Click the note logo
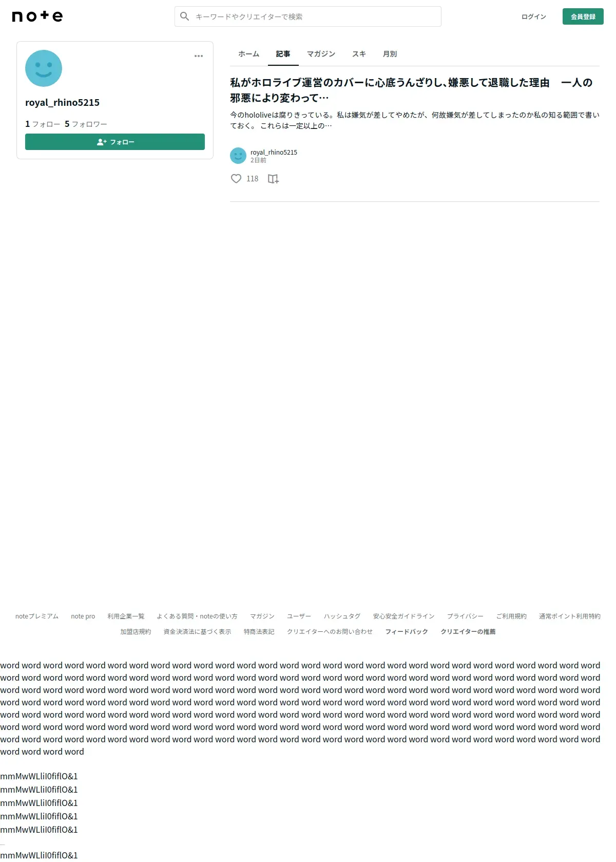The height and width of the screenshot is (862, 616). tap(37, 16)
